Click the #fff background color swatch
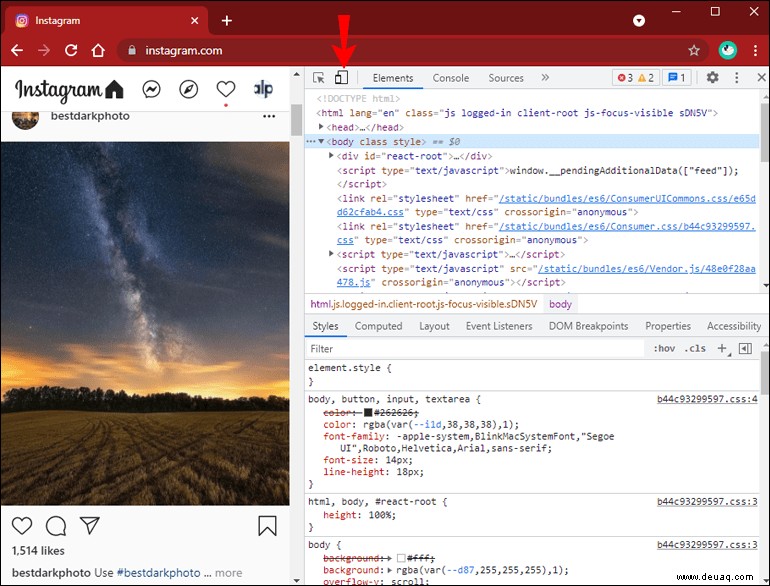 (401, 558)
